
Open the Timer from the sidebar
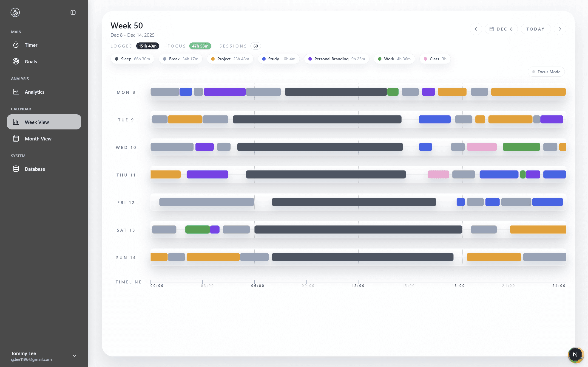coord(31,45)
